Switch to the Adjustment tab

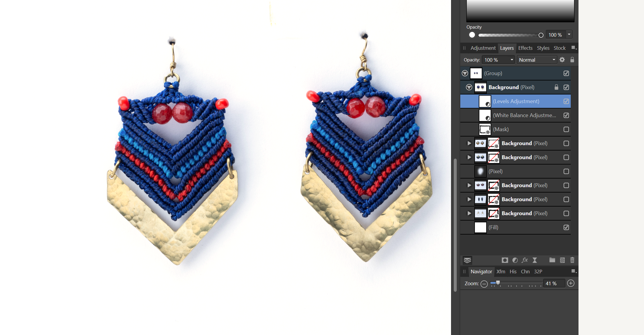click(483, 48)
